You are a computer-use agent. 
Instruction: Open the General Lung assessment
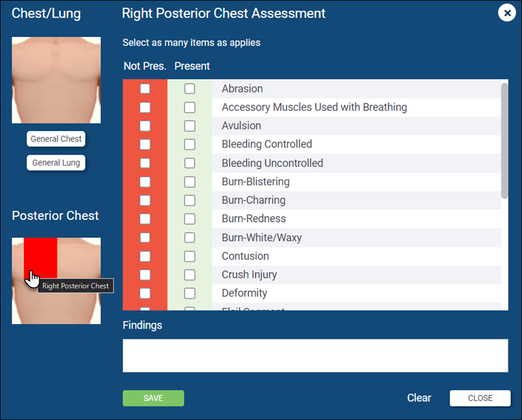(56, 163)
